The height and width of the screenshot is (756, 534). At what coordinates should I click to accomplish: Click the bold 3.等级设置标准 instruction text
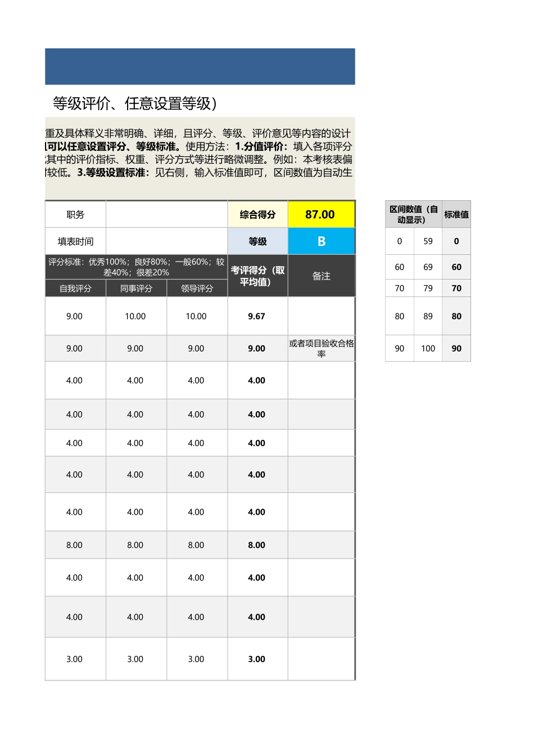[x=114, y=173]
